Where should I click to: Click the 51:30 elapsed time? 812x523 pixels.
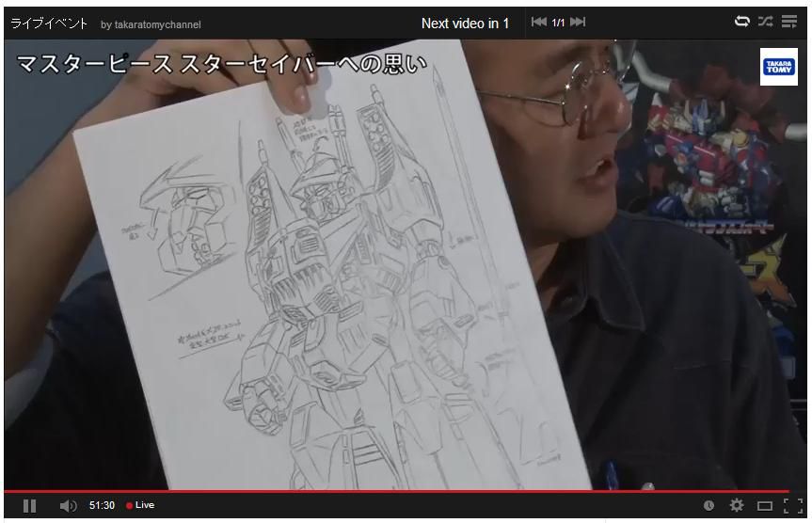pyautogui.click(x=102, y=505)
